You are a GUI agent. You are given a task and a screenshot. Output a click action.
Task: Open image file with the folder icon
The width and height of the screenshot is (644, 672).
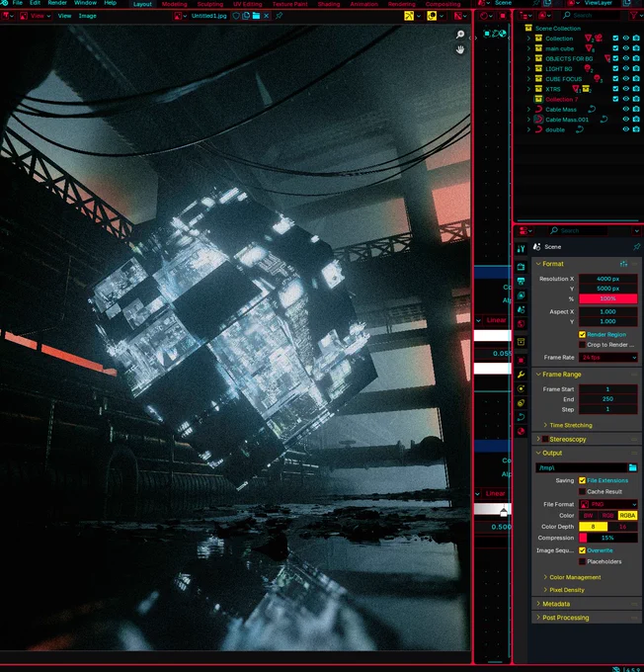click(256, 16)
